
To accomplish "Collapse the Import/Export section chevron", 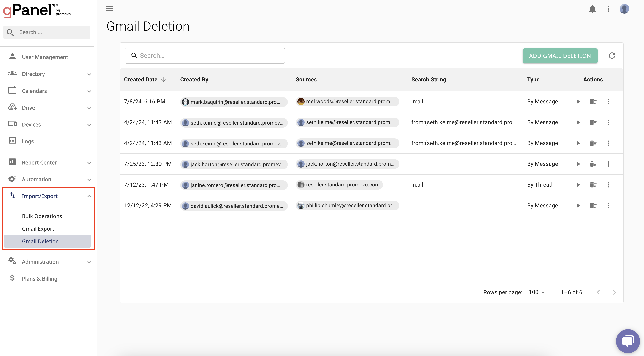I will point(89,196).
